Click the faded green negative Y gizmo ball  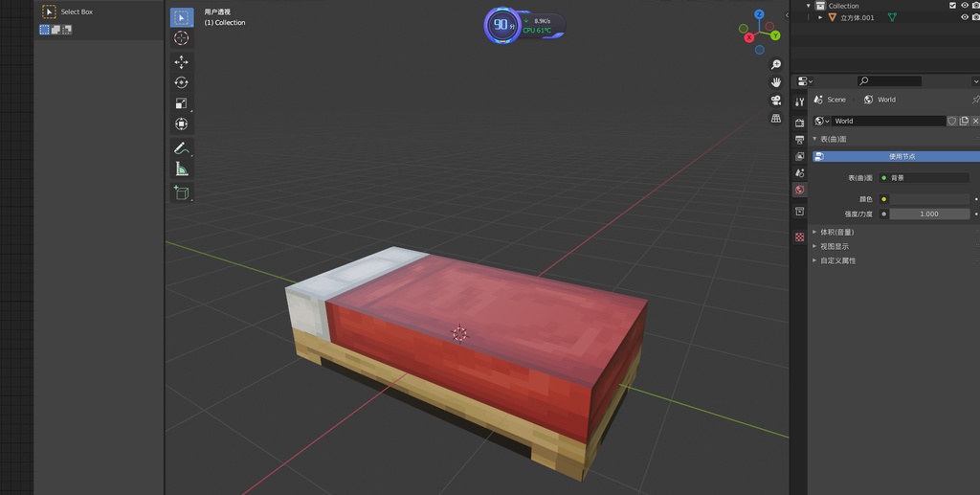click(x=743, y=28)
